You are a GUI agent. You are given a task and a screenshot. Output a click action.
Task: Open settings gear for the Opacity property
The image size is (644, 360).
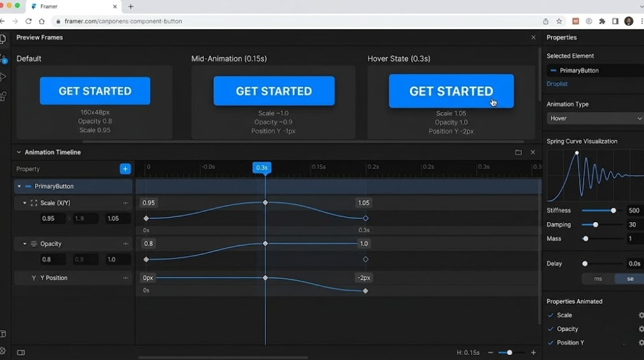[641, 329]
